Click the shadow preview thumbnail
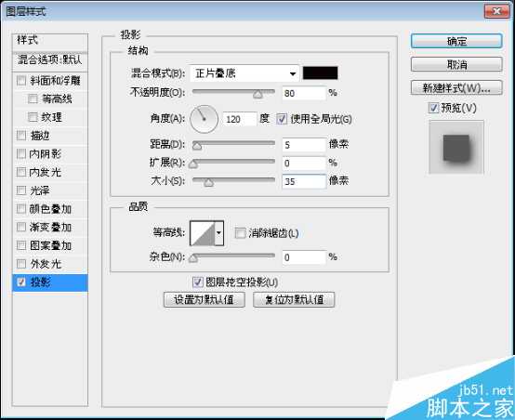The width and height of the screenshot is (515, 420). [x=456, y=147]
